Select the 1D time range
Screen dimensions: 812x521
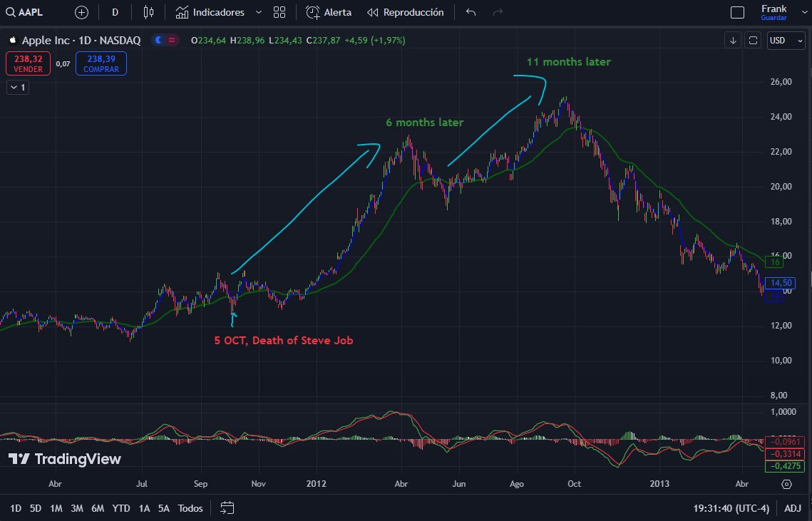click(x=16, y=508)
